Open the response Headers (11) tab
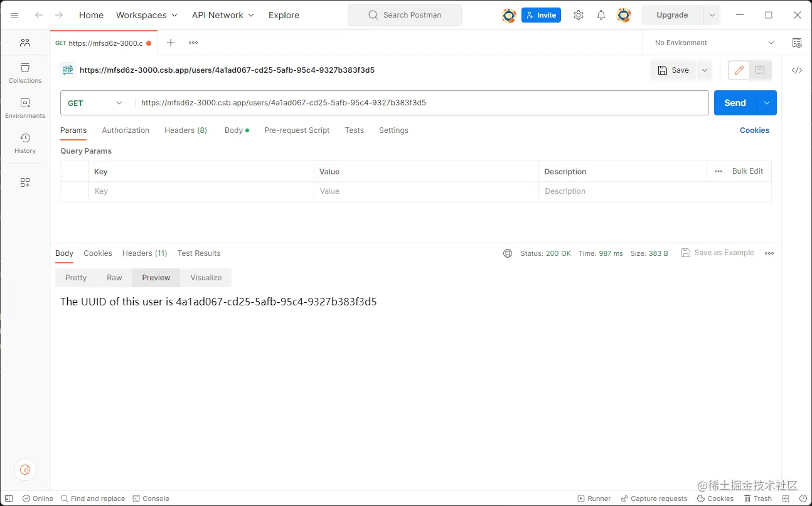 [145, 253]
